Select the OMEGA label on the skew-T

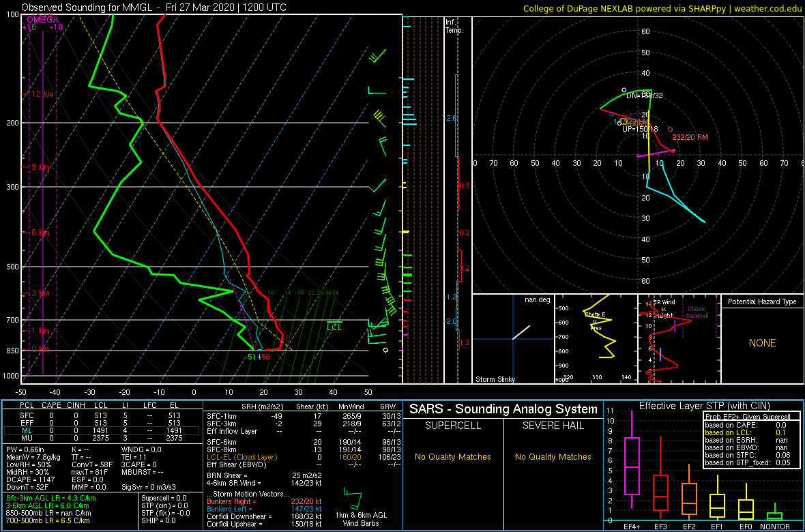42,20
